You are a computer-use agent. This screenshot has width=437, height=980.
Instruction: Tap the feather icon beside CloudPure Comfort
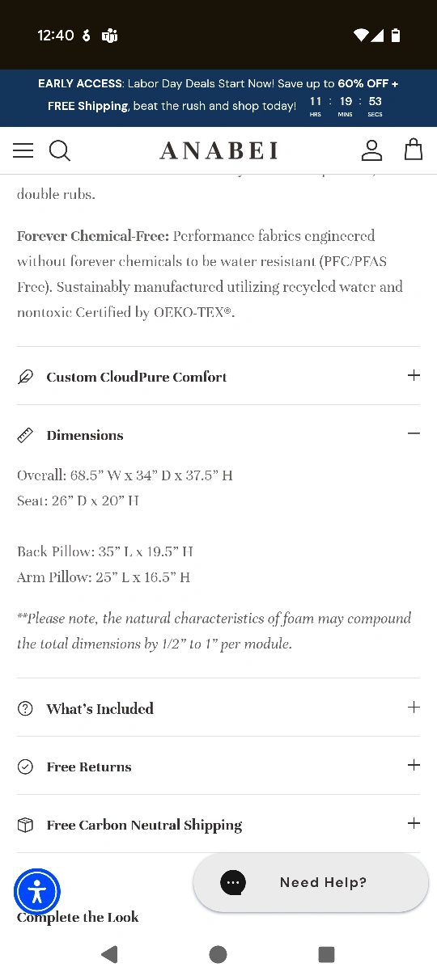click(x=26, y=377)
